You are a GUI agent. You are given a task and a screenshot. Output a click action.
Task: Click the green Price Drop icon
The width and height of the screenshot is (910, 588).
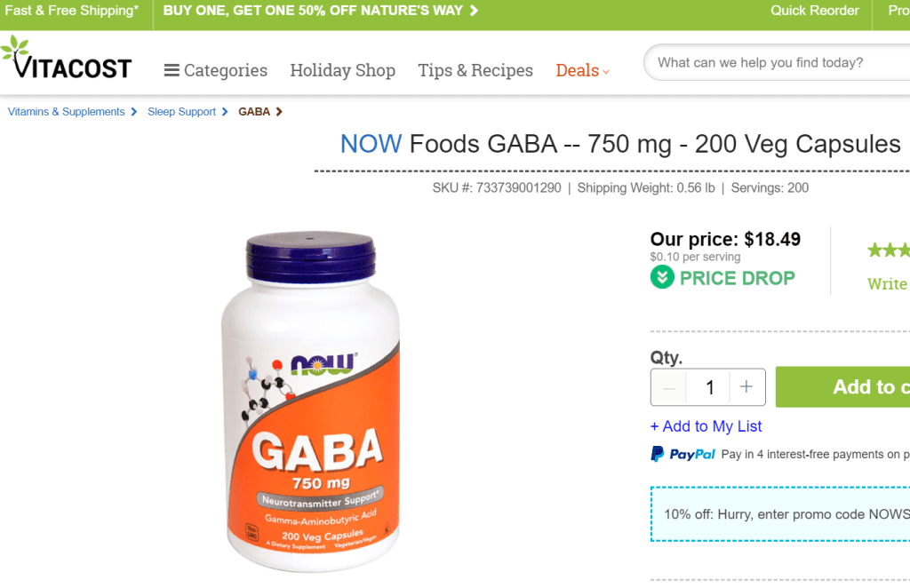click(x=662, y=277)
